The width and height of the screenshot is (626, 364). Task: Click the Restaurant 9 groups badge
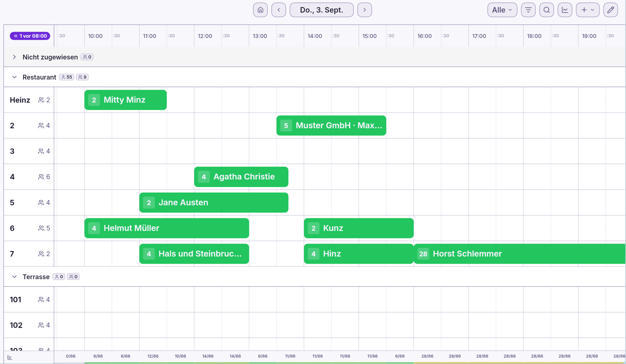[82, 77]
